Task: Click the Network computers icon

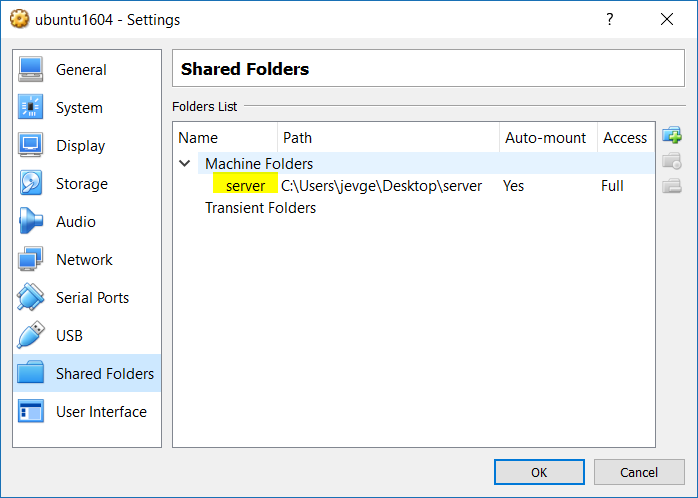Action: (31, 259)
